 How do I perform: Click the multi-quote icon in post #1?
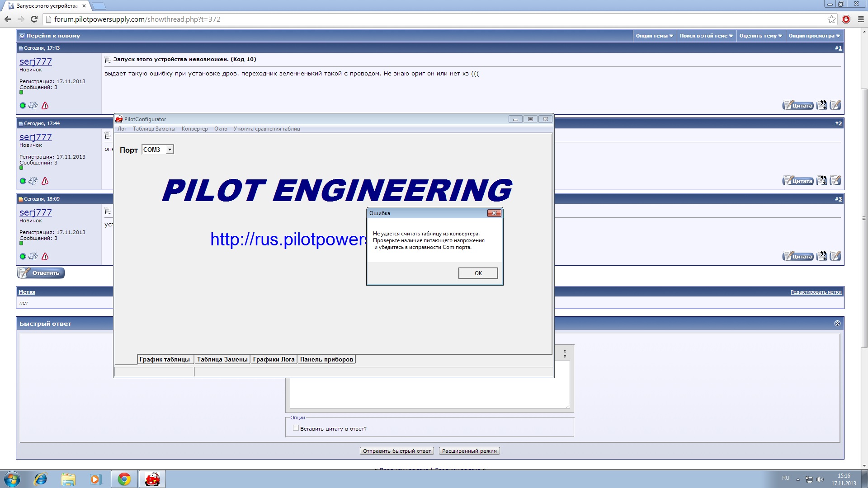(x=822, y=105)
